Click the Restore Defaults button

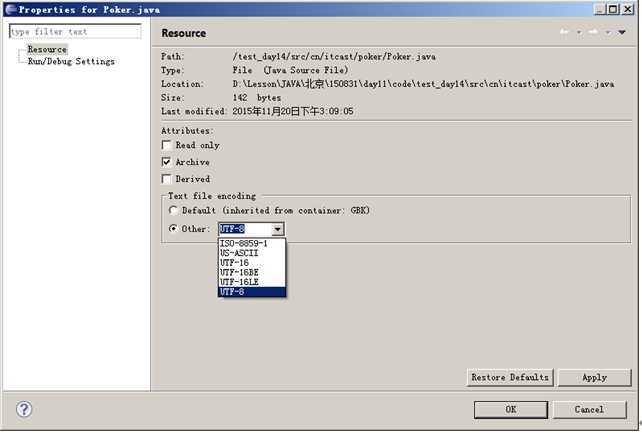click(510, 377)
